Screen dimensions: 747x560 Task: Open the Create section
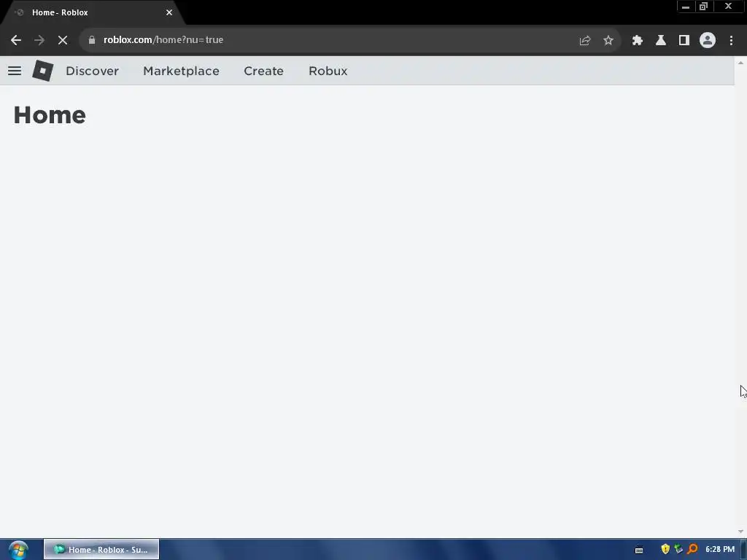(x=263, y=71)
